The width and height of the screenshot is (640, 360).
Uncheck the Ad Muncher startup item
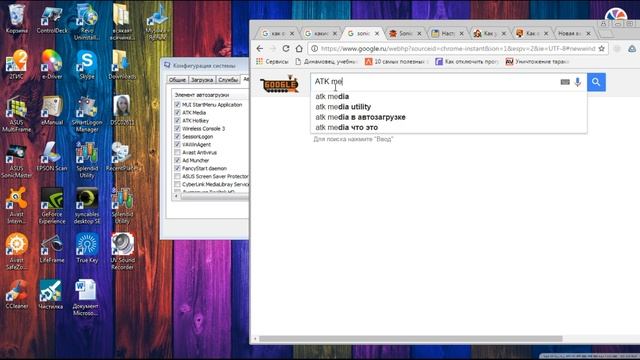click(x=177, y=160)
